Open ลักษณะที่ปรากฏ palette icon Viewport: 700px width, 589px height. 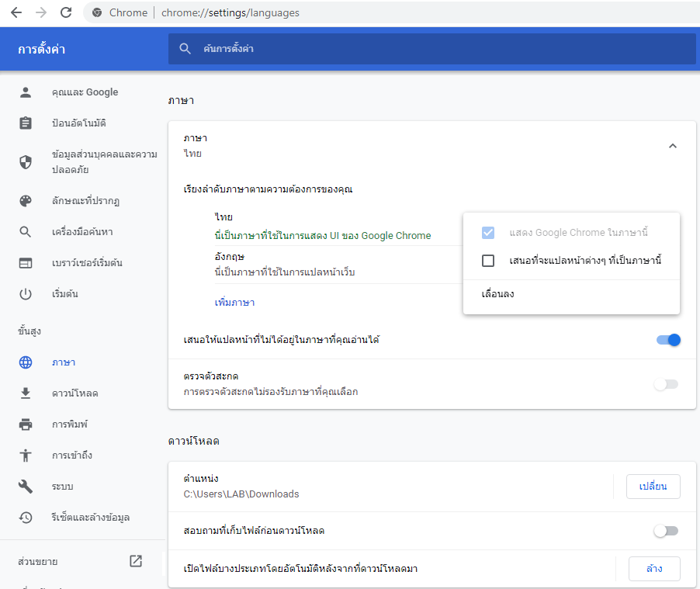coord(26,201)
